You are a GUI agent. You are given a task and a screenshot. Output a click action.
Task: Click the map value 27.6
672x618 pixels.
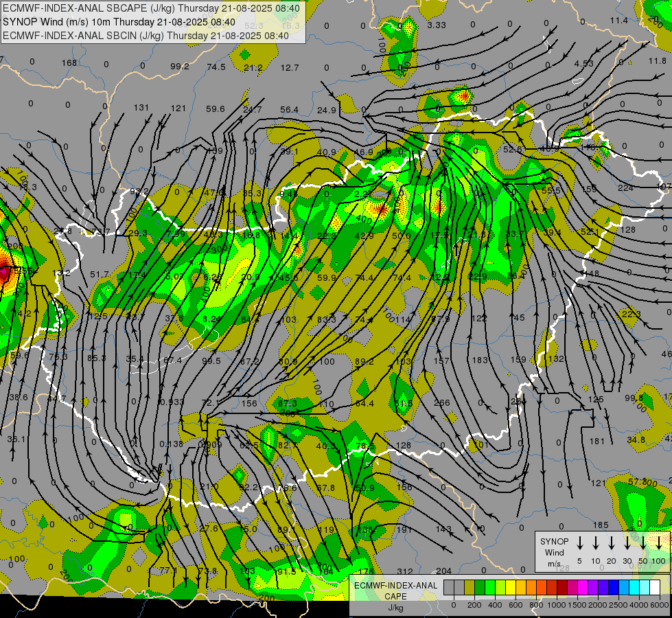click(x=209, y=528)
